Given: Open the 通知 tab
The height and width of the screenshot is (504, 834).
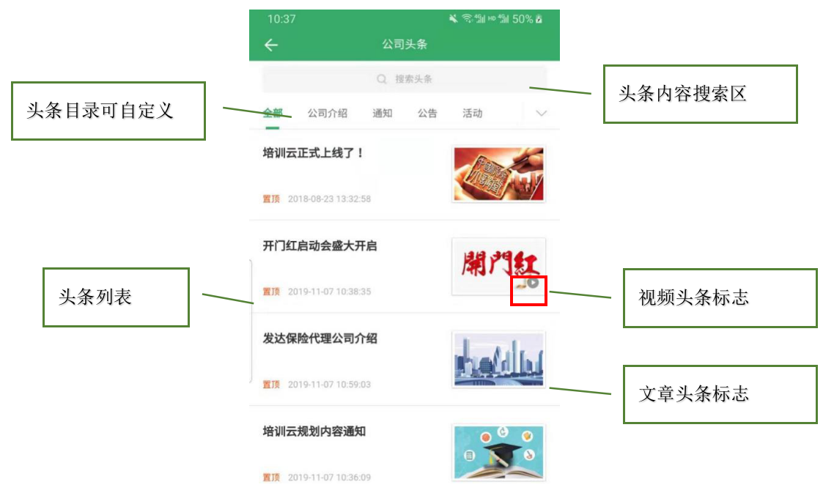Looking at the screenshot, I should [383, 114].
